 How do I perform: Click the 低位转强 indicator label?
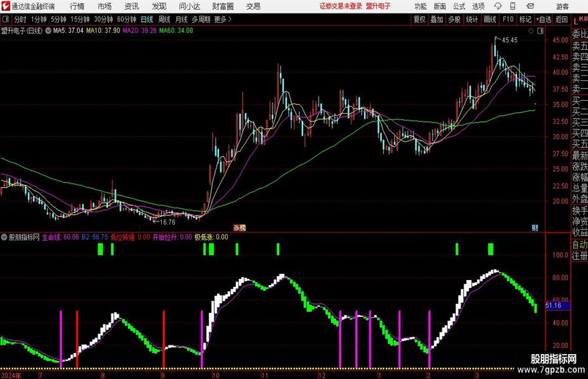(123, 237)
